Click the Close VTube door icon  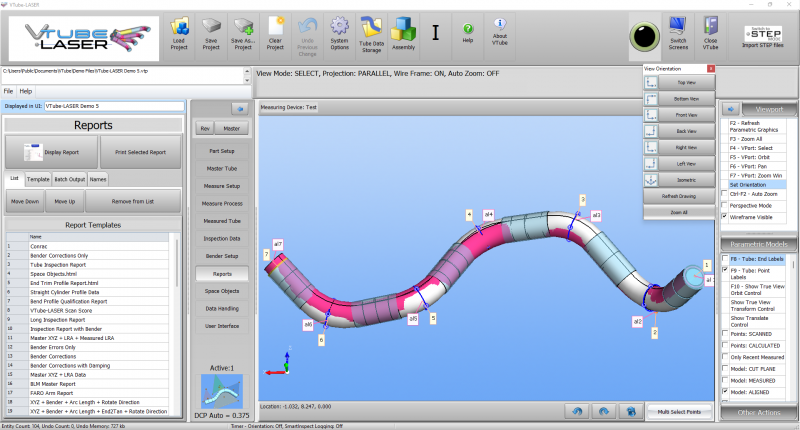[x=710, y=26]
